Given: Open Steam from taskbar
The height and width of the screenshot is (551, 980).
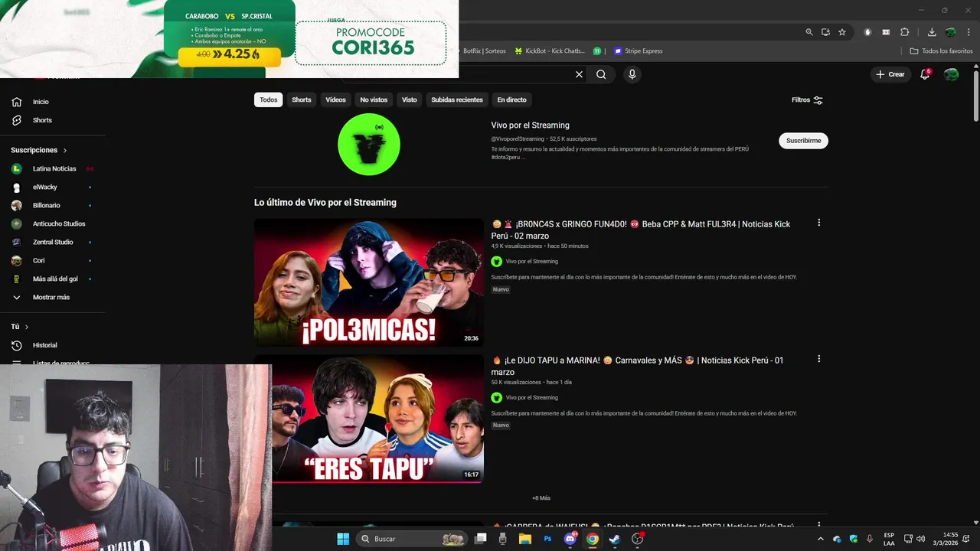Looking at the screenshot, I should [614, 539].
